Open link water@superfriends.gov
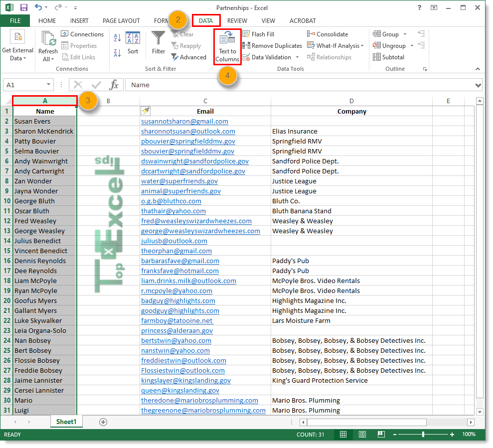This screenshot has height=448, width=493. 179,181
